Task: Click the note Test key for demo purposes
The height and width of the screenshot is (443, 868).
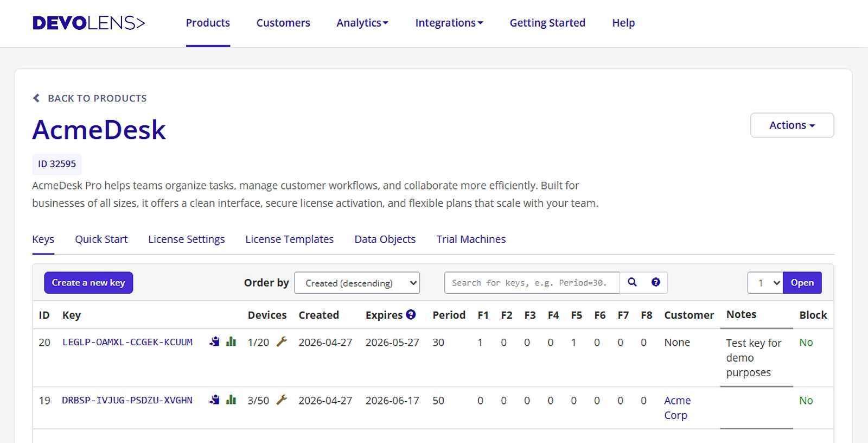Action: coord(754,358)
